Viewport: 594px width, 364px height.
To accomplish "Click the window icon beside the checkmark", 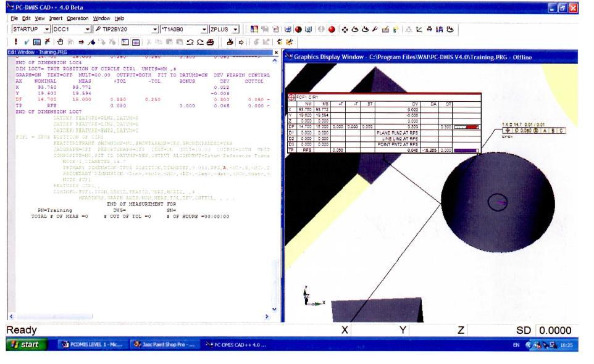I will click(37, 42).
